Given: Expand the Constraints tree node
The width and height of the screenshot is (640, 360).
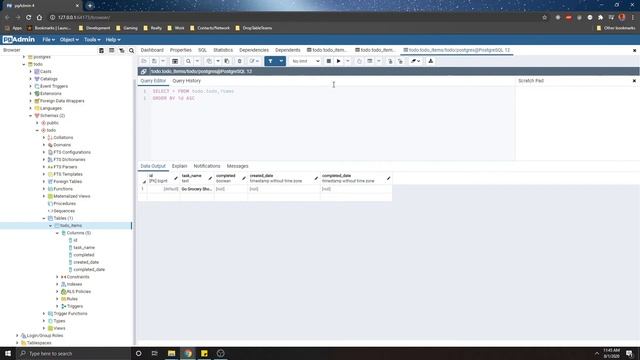Looking at the screenshot, I should coord(58,277).
